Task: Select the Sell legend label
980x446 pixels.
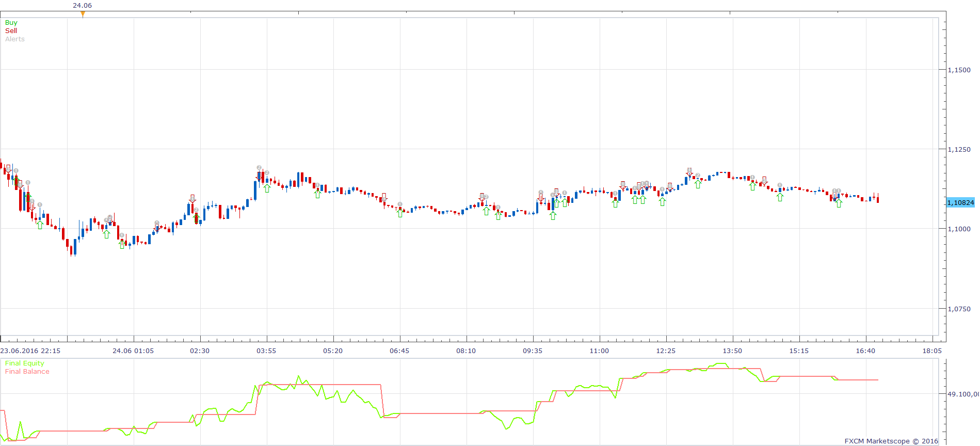Action: pyautogui.click(x=11, y=30)
